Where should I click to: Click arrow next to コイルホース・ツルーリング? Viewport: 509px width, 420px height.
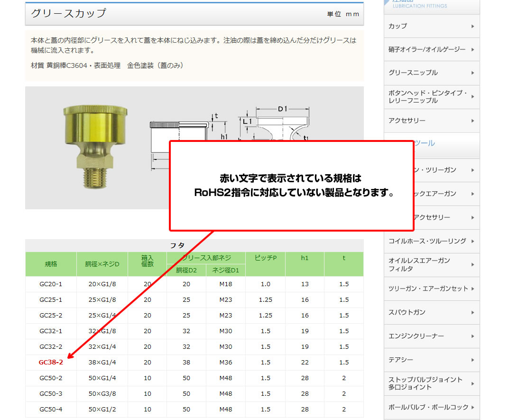click(x=472, y=242)
